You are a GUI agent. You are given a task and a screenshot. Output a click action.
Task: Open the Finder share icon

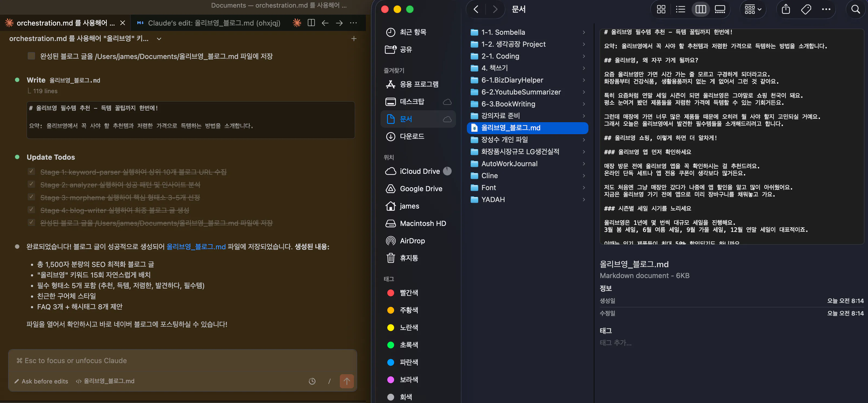click(785, 9)
